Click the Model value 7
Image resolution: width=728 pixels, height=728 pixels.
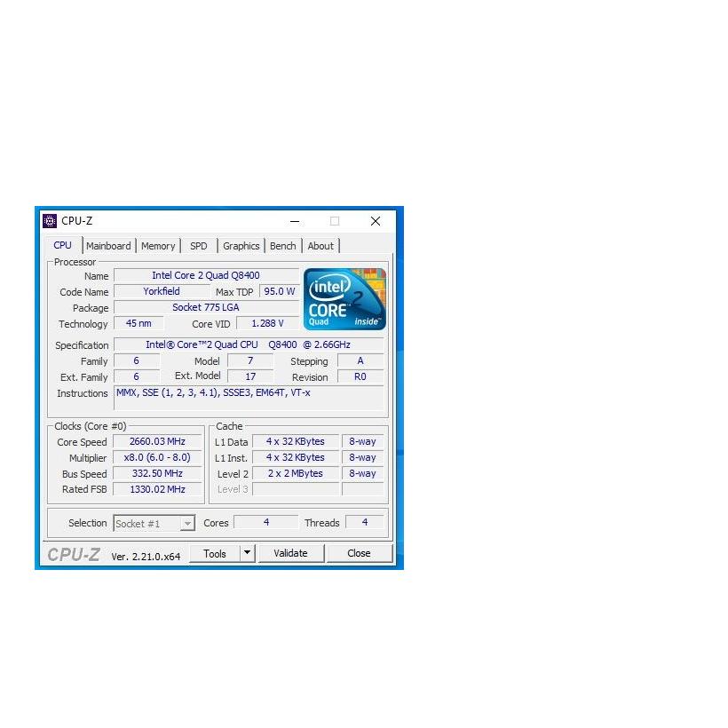[250, 360]
